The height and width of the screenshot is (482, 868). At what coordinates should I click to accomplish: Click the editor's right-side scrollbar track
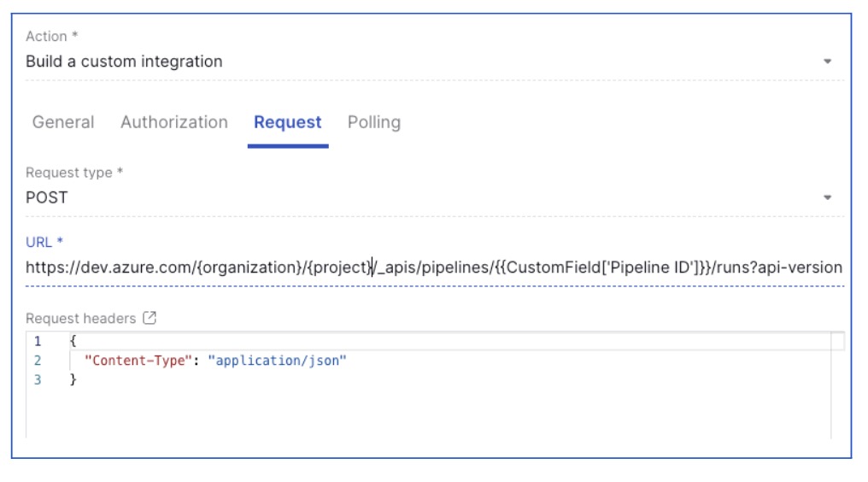click(x=837, y=388)
